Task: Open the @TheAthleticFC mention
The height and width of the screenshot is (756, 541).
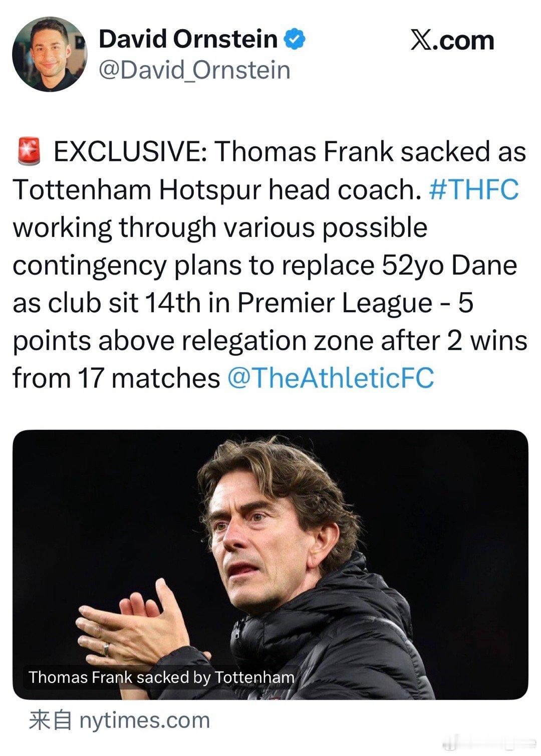Action: pyautogui.click(x=331, y=378)
